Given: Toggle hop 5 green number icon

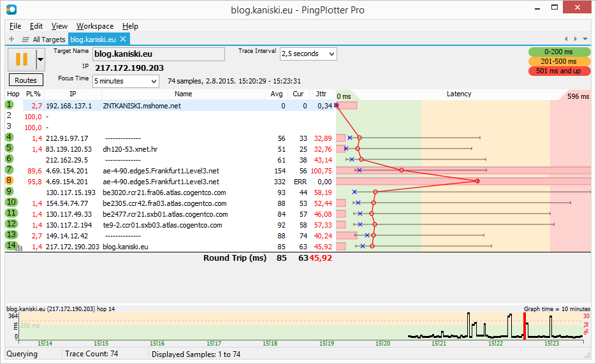Looking at the screenshot, I should point(9,148).
